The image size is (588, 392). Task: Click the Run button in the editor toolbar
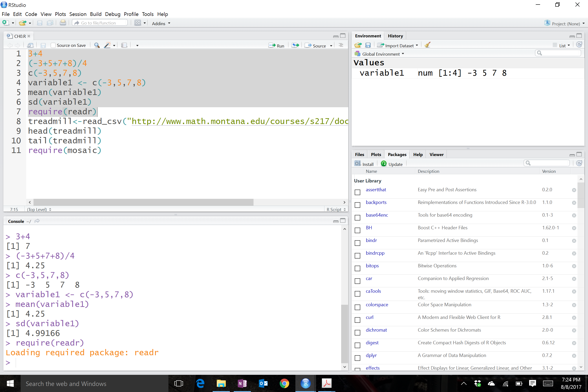(x=276, y=46)
